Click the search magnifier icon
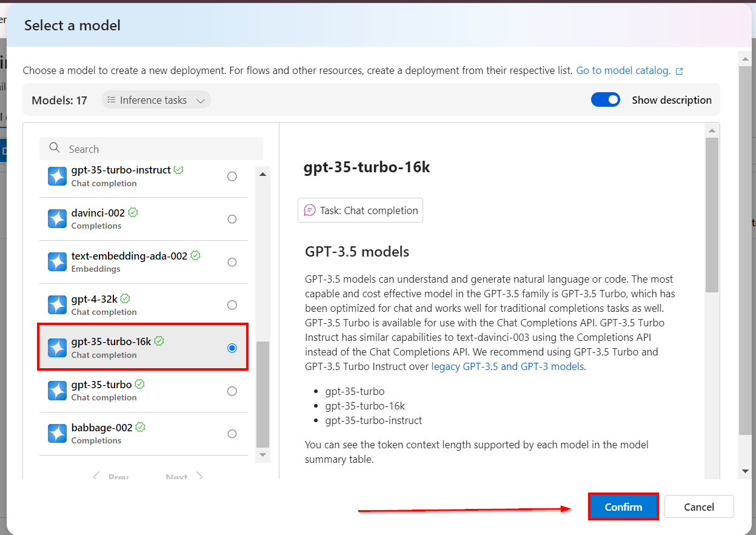The width and height of the screenshot is (756, 535). tap(55, 149)
